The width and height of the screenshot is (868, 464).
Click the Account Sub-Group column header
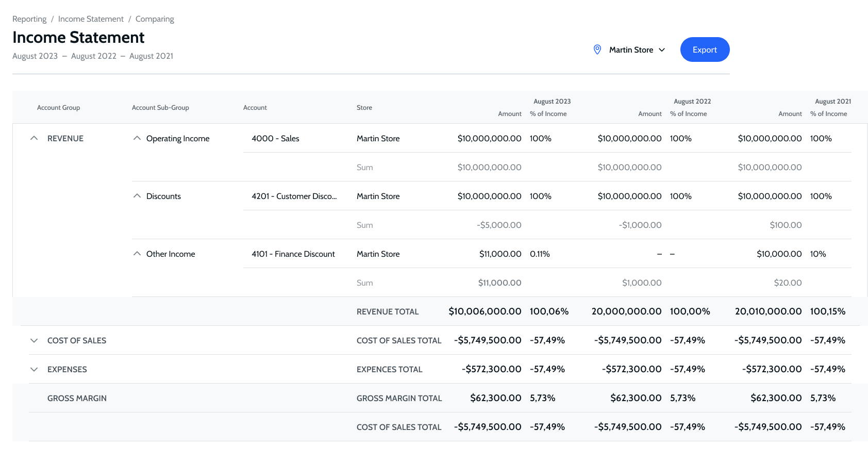[x=160, y=108]
